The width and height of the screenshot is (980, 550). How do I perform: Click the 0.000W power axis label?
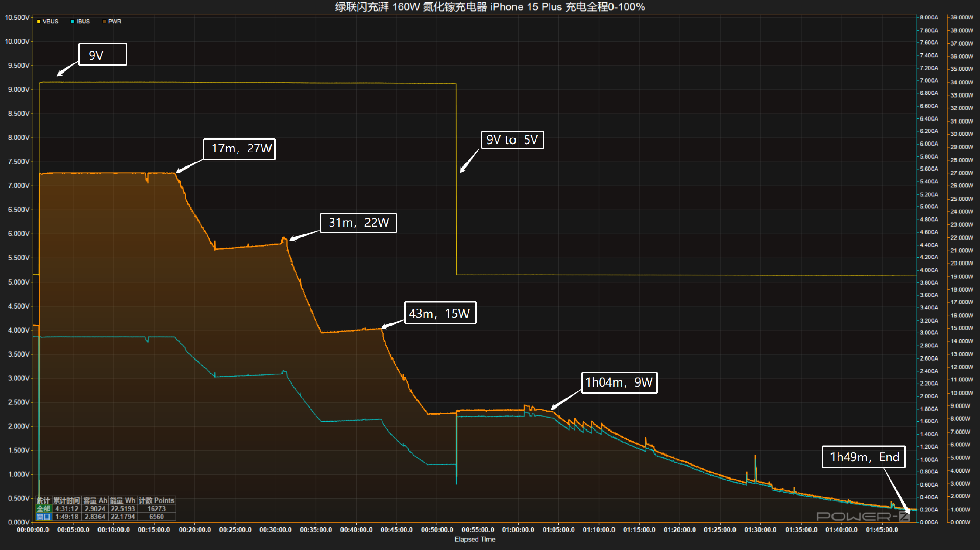click(x=960, y=522)
